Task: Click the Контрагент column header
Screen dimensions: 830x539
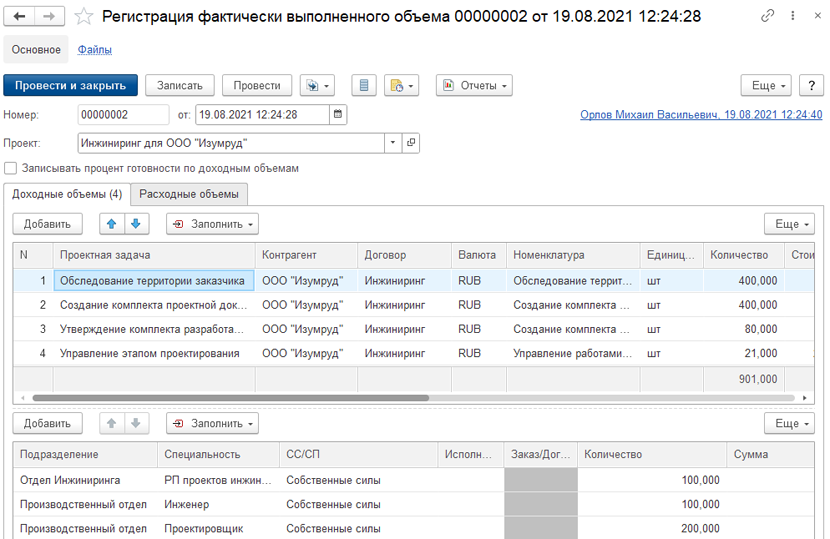Action: 306,255
